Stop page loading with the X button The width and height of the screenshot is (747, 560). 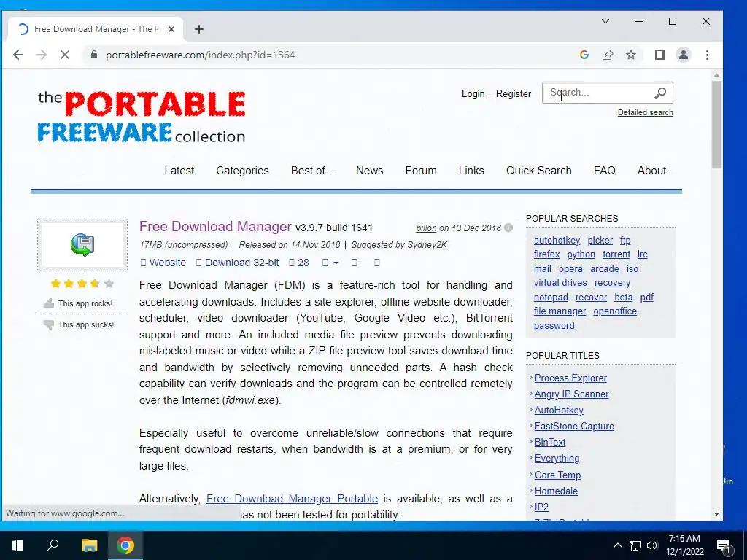click(x=65, y=55)
